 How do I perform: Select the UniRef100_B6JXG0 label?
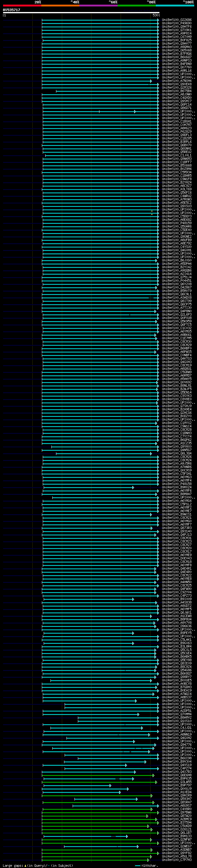[177, 260]
